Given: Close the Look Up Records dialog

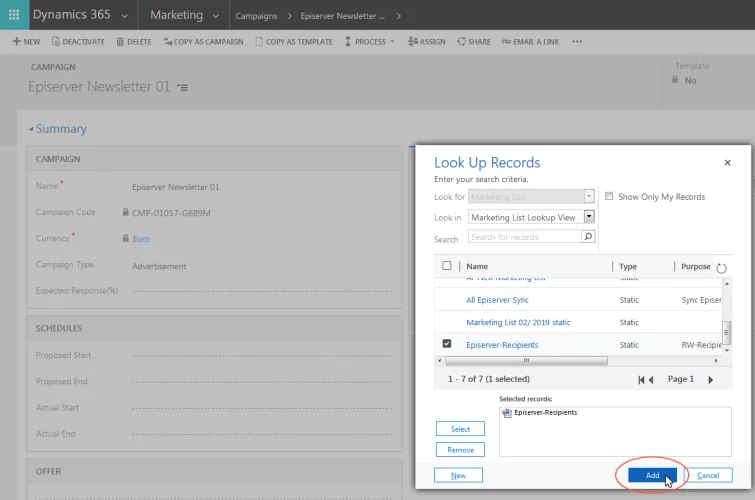Looking at the screenshot, I should pos(727,163).
